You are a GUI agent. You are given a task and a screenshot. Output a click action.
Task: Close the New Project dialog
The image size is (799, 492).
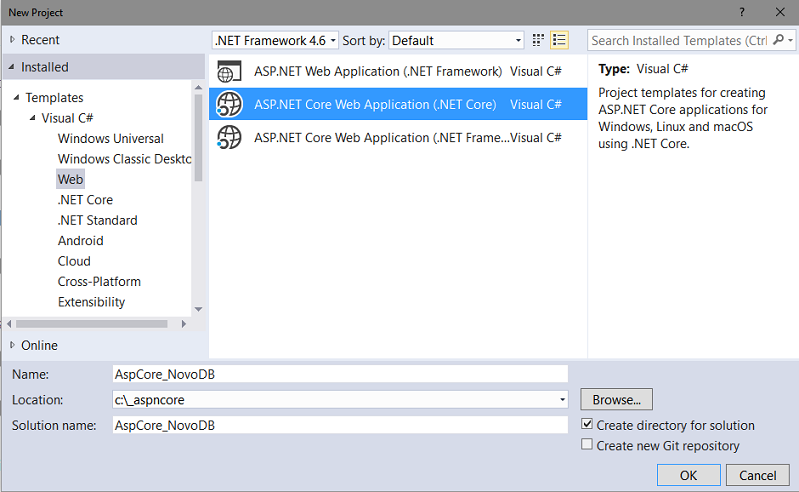780,12
